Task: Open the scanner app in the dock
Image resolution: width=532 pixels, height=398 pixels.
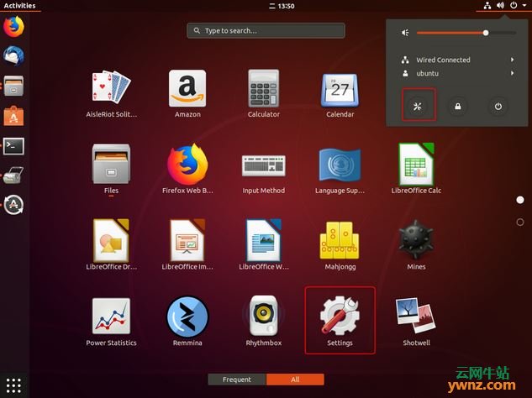Action: (x=13, y=175)
